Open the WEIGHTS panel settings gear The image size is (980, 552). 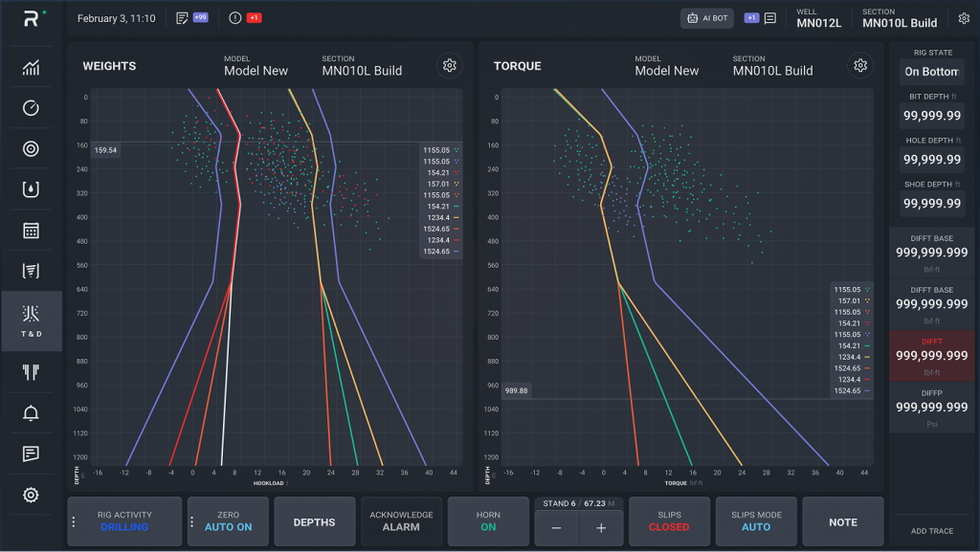tap(450, 66)
